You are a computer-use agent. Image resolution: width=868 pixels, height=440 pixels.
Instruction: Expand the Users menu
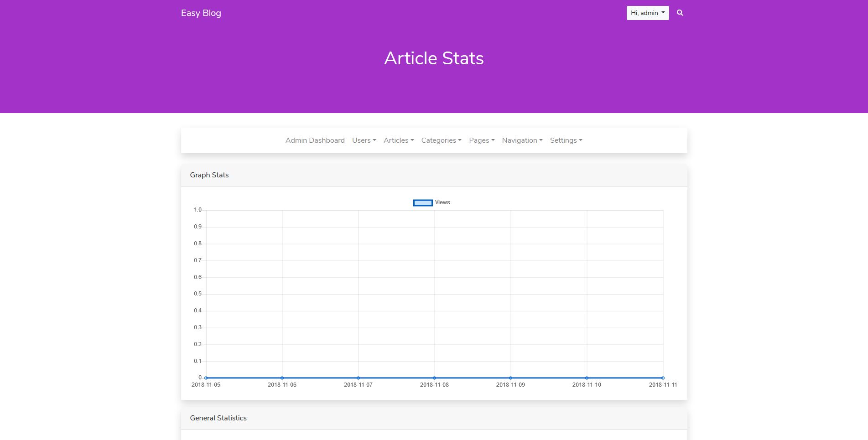(364, 140)
